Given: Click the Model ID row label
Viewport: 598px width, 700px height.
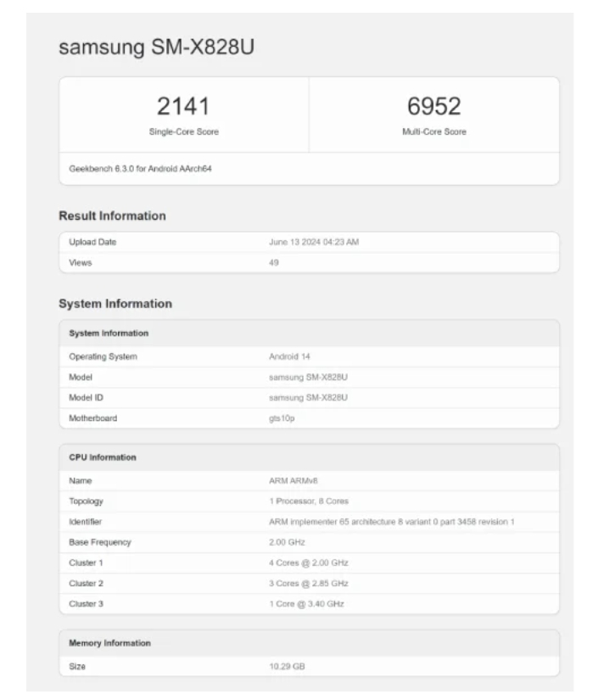Looking at the screenshot, I should (86, 398).
